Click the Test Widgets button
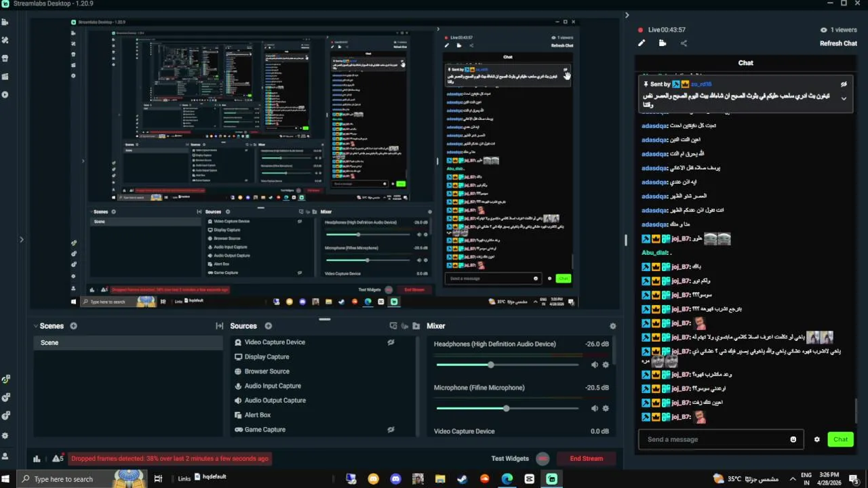The image size is (868, 488). coord(509,459)
